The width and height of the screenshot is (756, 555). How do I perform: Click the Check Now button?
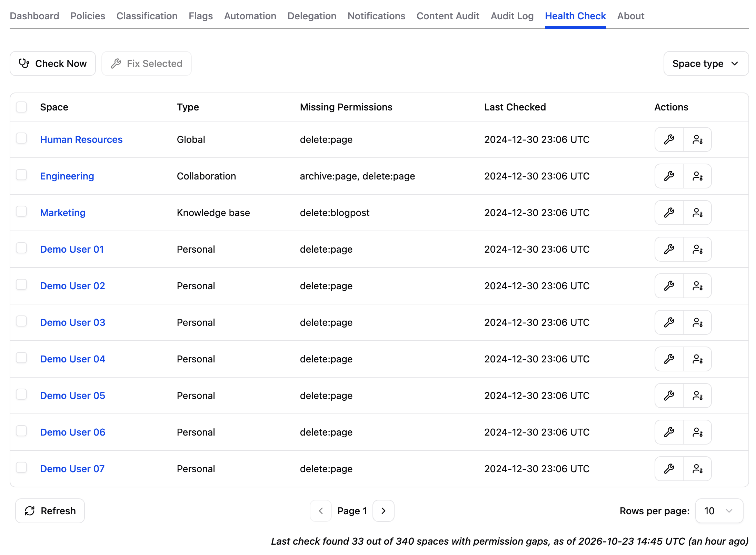[53, 64]
